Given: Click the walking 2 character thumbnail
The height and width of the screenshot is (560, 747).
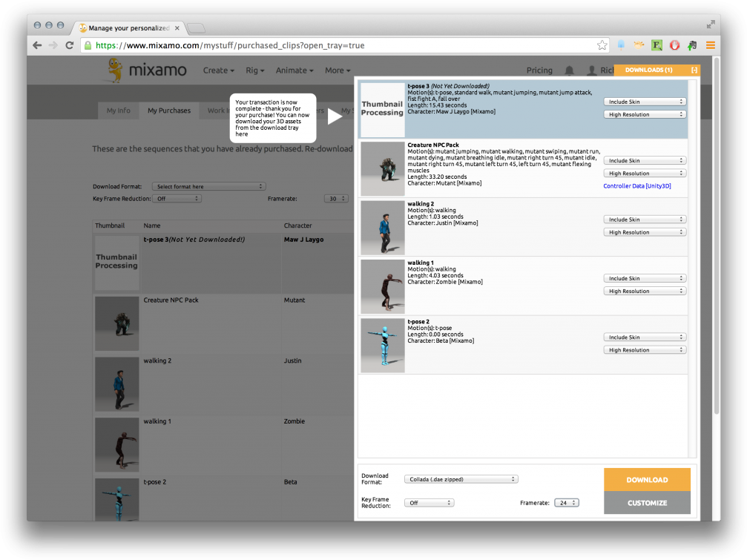Looking at the screenshot, I should (382, 228).
